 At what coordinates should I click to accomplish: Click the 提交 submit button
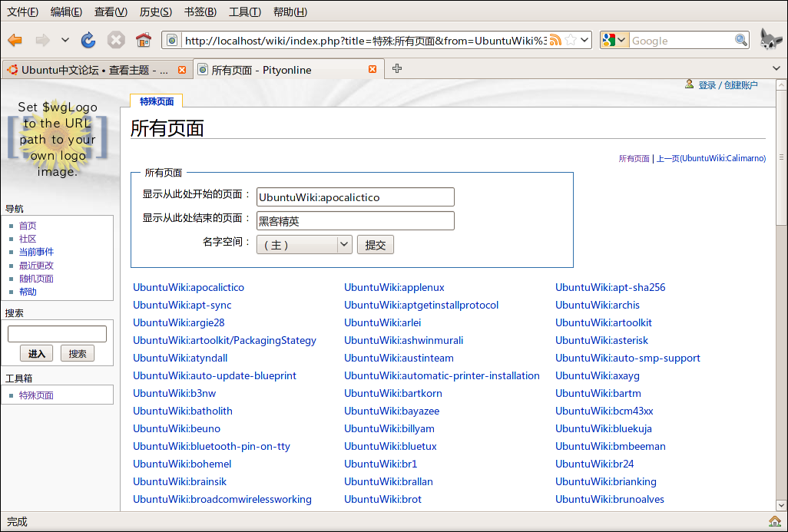[376, 245]
